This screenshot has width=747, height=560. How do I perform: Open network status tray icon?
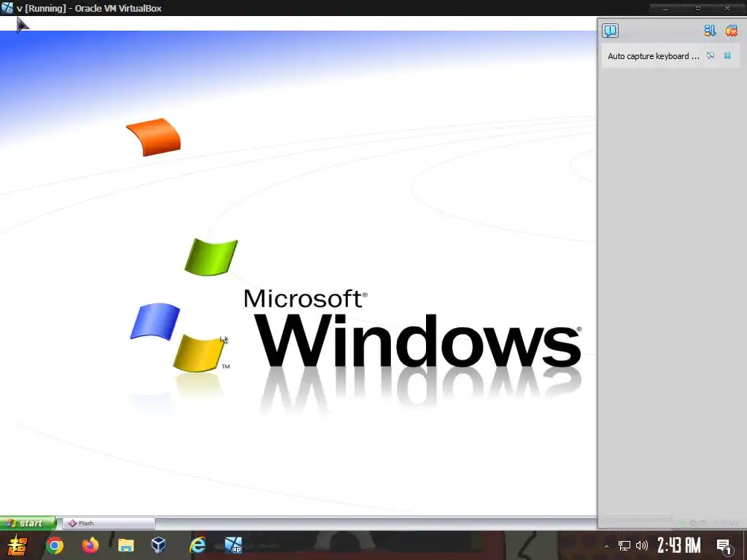point(624,545)
